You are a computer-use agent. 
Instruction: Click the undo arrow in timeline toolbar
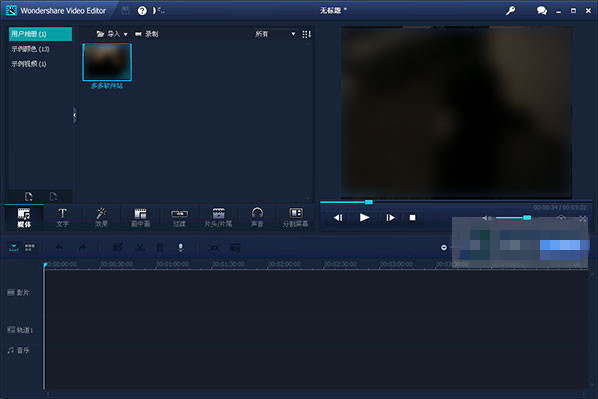pos(60,248)
